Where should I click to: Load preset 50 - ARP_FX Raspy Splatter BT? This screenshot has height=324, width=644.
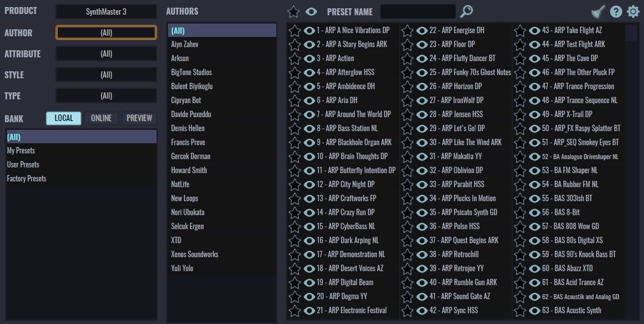click(581, 129)
